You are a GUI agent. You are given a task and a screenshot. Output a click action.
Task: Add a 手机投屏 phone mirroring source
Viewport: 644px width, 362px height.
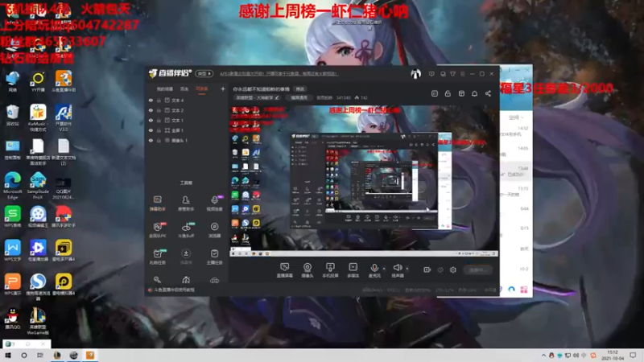(330, 270)
